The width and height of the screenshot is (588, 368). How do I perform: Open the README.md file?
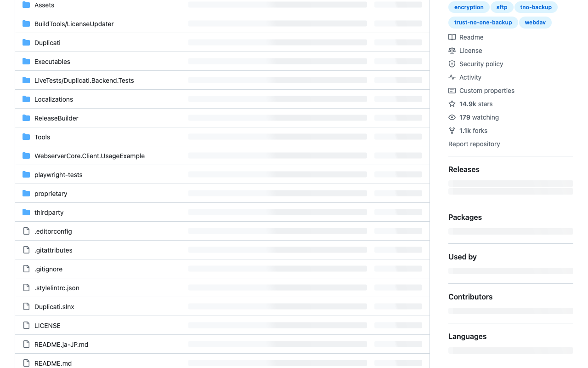(53, 363)
